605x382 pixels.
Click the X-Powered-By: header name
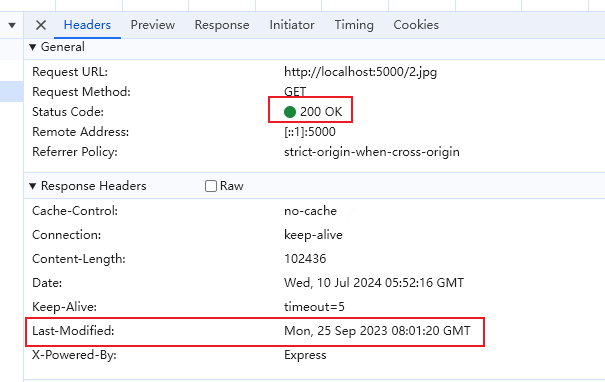point(74,355)
